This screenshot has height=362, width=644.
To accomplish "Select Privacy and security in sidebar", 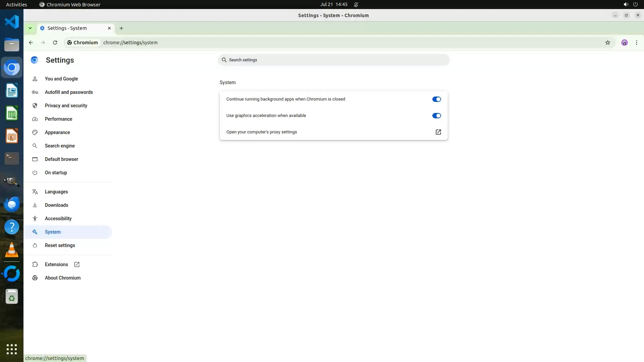I will 66,106.
